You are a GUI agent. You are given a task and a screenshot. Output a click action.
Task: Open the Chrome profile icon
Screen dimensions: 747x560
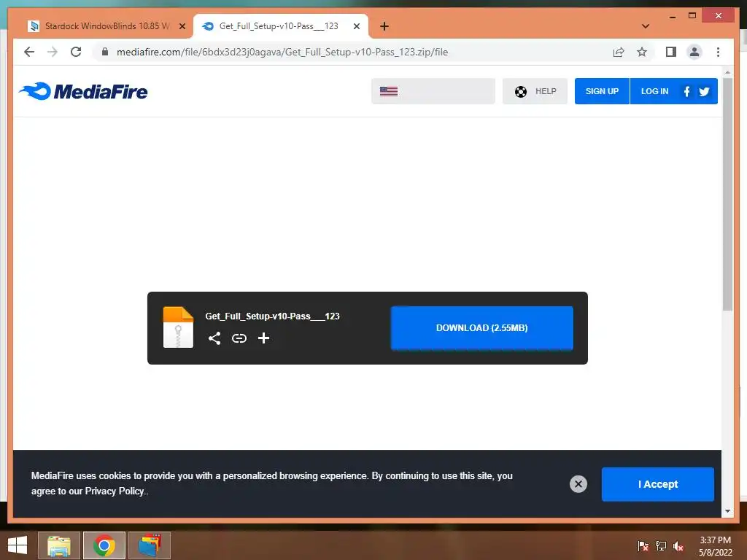[x=694, y=52]
